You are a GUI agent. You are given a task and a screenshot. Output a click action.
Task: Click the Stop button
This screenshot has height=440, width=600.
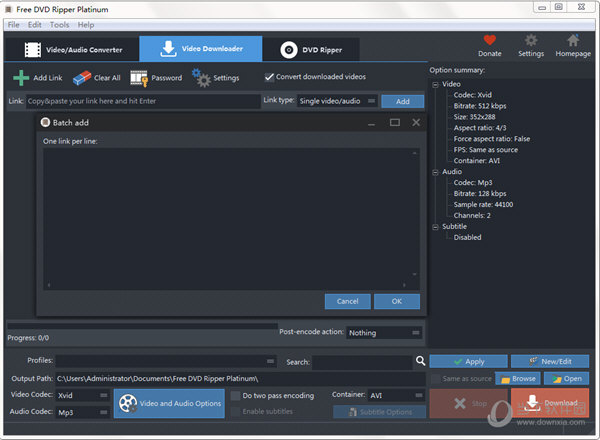point(468,403)
